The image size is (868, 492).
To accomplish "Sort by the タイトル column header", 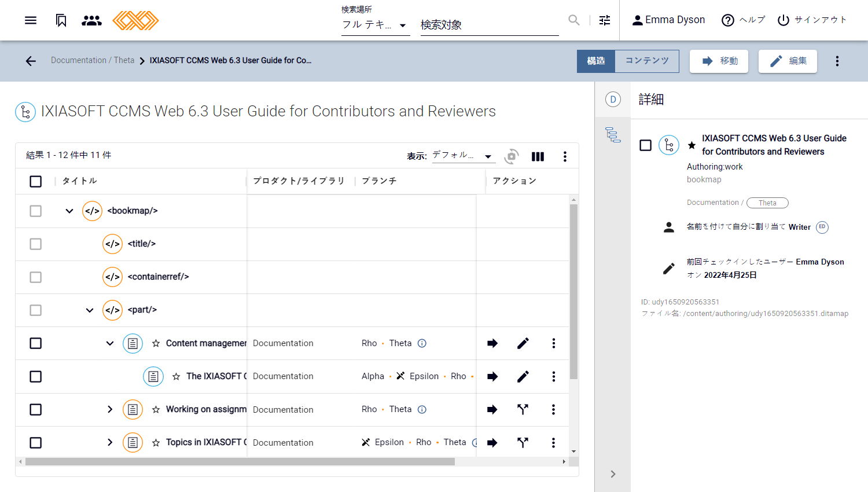I will (80, 181).
